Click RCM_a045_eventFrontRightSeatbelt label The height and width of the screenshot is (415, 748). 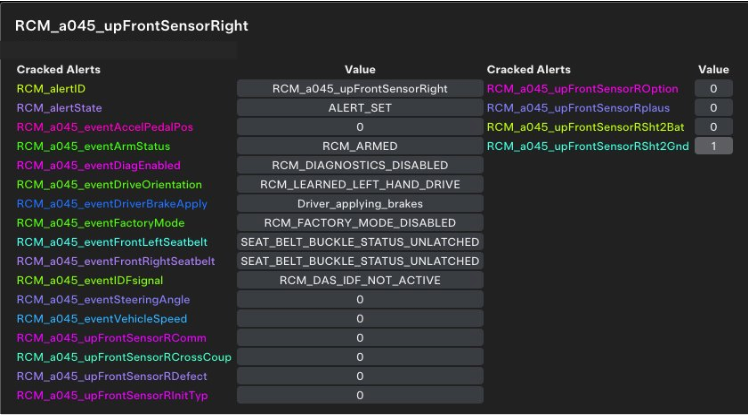tap(115, 261)
